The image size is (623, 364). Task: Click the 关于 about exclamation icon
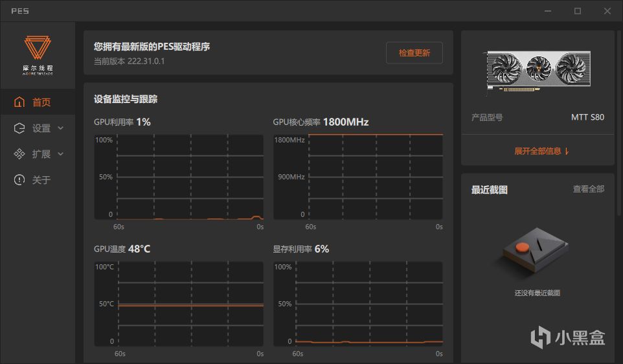coord(19,179)
